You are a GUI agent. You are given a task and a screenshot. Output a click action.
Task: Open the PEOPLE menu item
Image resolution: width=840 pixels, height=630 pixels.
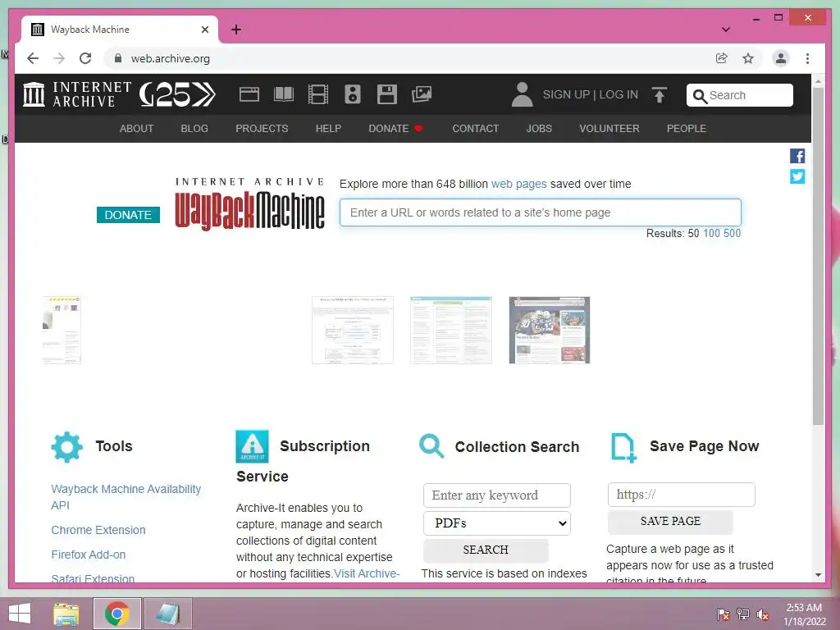point(687,129)
